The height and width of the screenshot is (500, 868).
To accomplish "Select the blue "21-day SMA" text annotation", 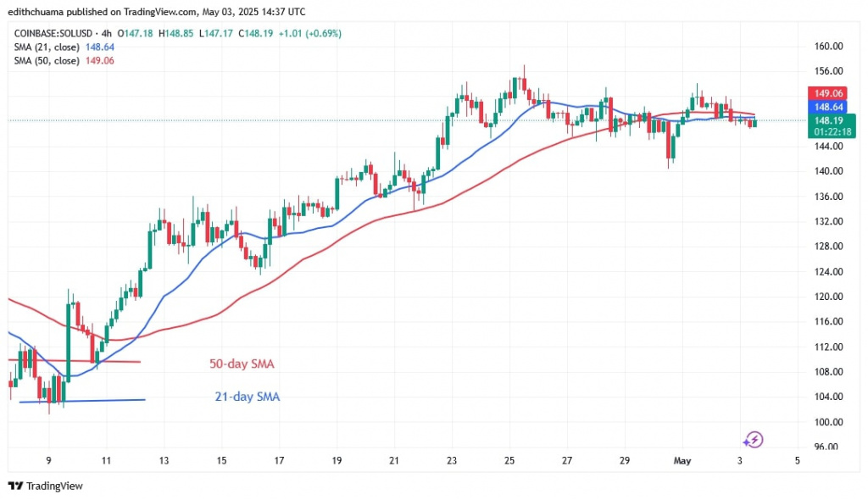I will pyautogui.click(x=245, y=396).
